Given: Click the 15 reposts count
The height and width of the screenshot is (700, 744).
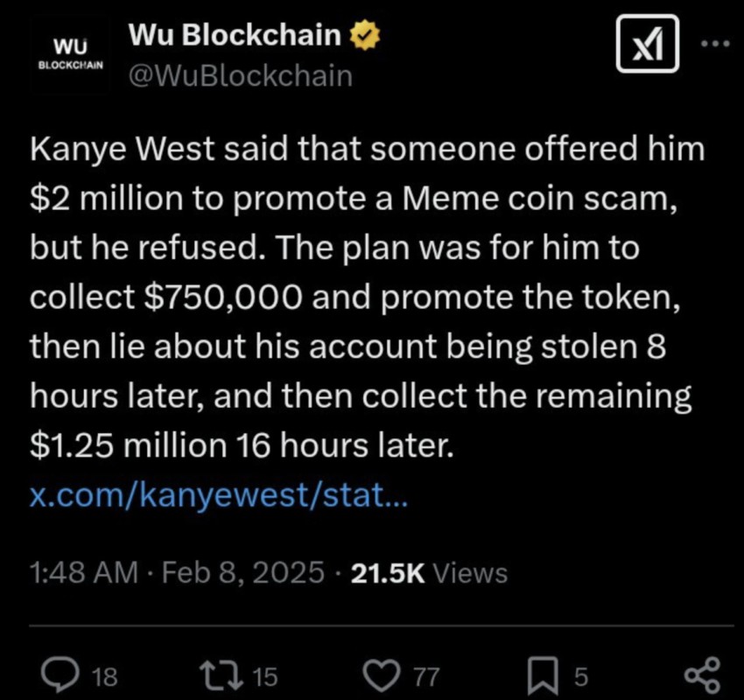Looking at the screenshot, I should (x=264, y=676).
